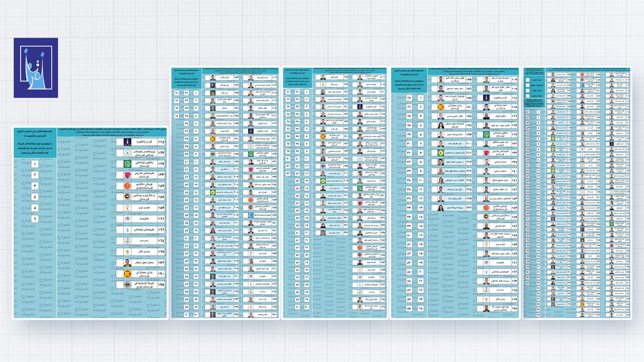Select candidate number box 6 on leftmost ballot
Image resolution: width=644 pixels, height=362 pixels.
coord(35,218)
